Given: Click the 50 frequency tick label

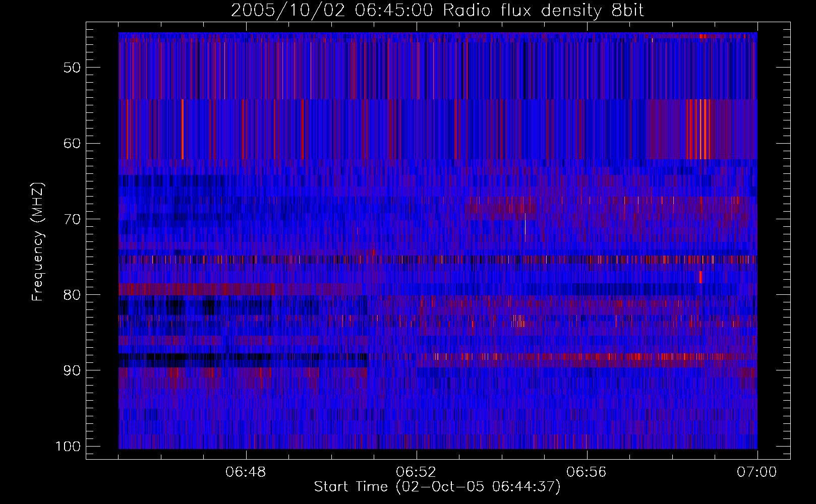Looking at the screenshot, I should (x=72, y=68).
